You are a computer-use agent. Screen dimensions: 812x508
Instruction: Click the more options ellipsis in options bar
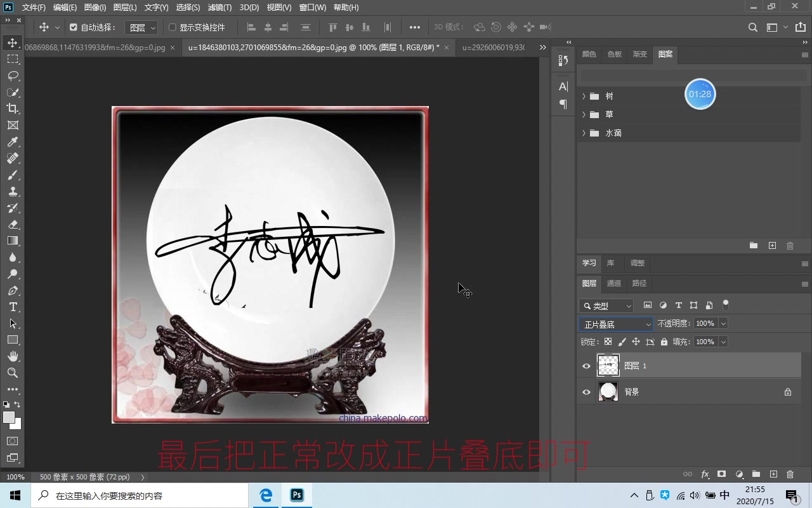(x=415, y=27)
